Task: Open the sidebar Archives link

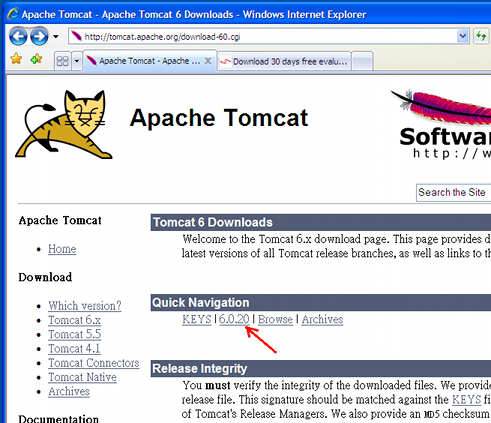Action: click(x=69, y=392)
